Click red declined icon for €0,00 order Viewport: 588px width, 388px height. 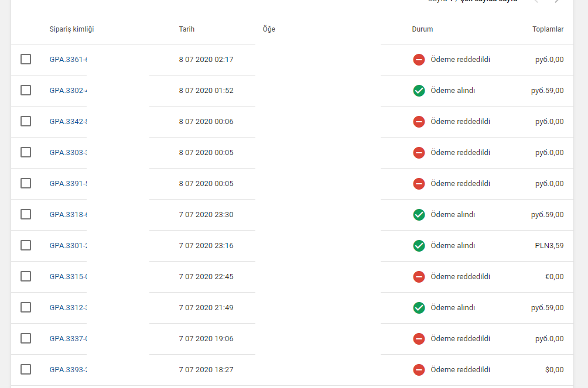[419, 277]
